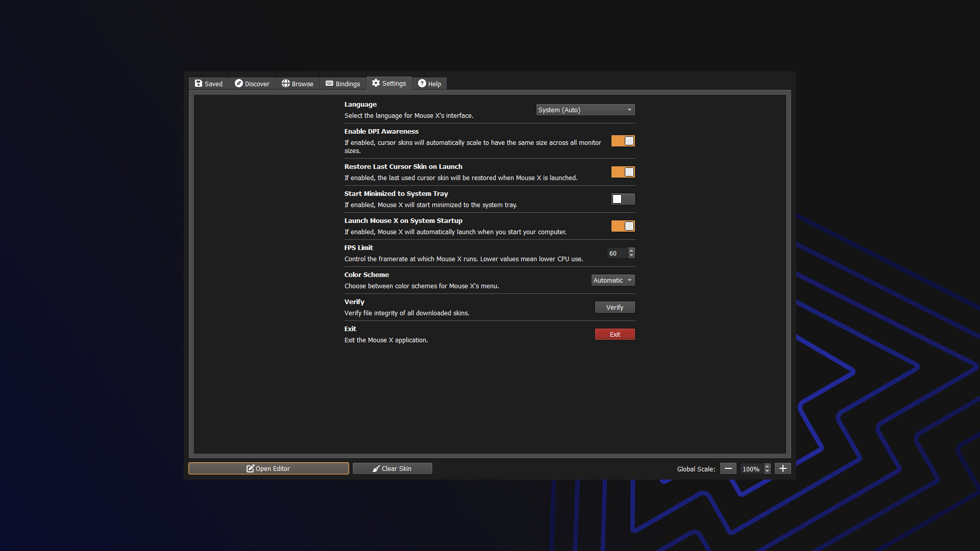The image size is (980, 551).
Task: Click the compass icon on Discover
Action: 238,83
